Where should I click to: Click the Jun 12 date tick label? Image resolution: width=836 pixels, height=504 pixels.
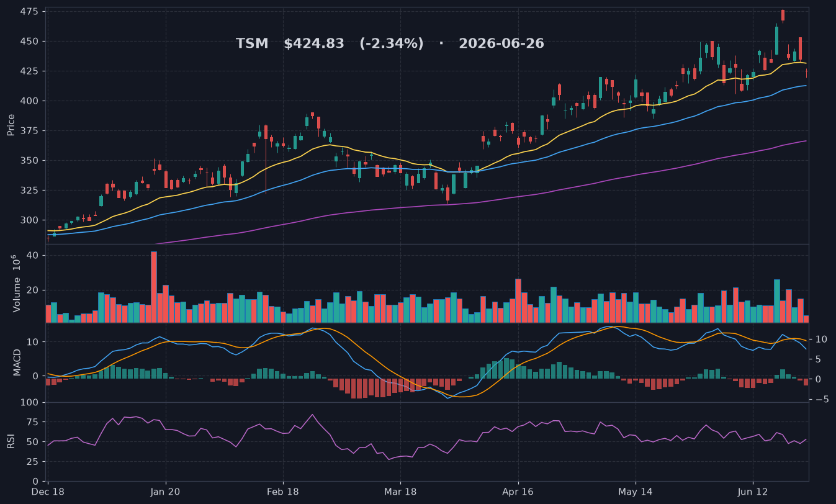point(753,492)
